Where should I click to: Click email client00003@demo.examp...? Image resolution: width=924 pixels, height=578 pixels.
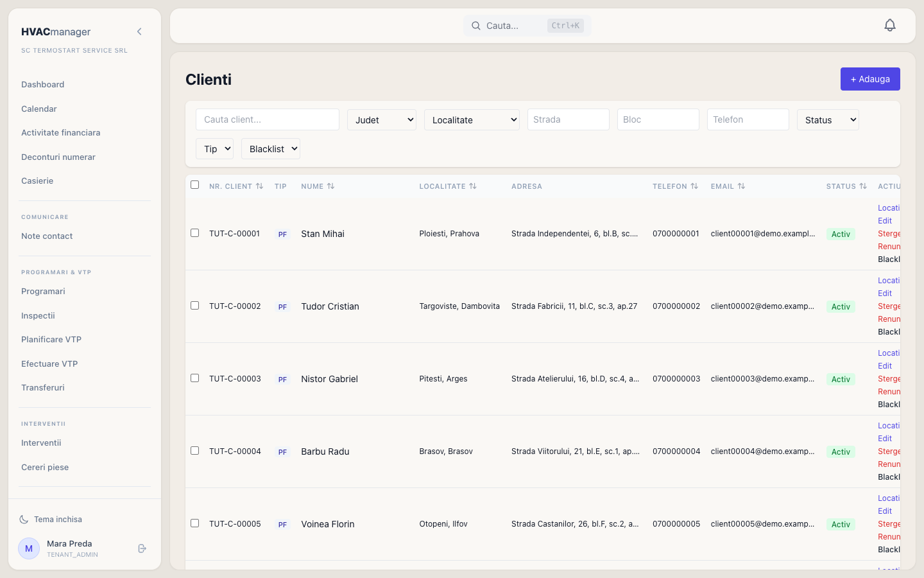(762, 379)
